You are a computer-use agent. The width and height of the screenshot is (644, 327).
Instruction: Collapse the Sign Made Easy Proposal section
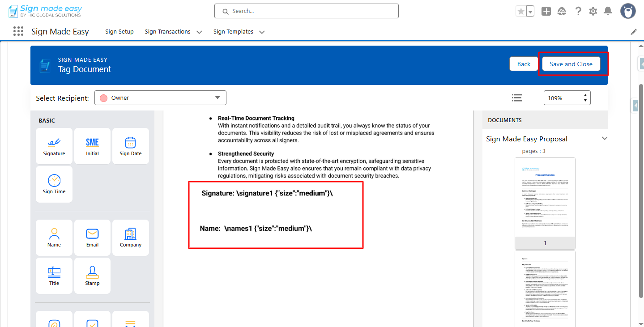(604, 139)
